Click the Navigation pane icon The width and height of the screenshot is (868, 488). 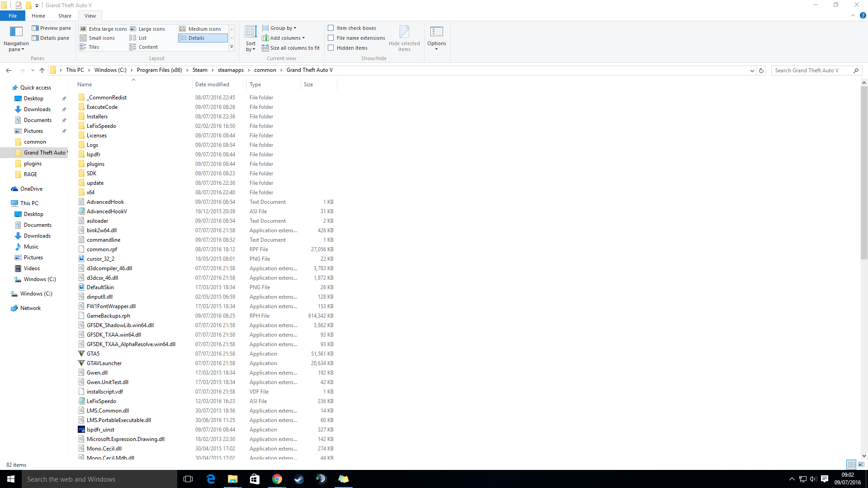(x=16, y=32)
